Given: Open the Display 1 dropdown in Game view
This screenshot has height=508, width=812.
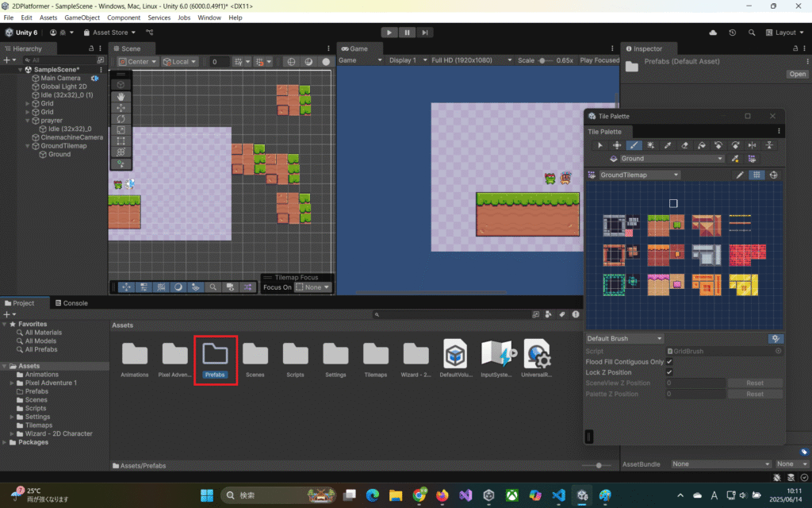Looking at the screenshot, I should click(408, 60).
